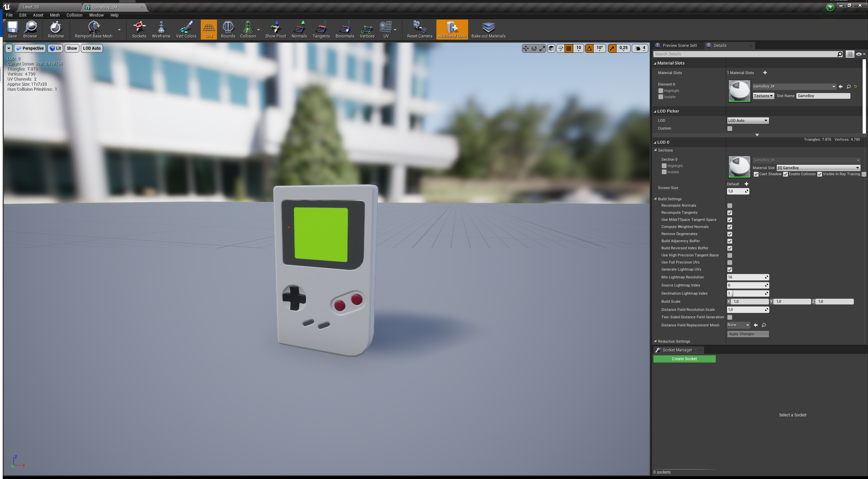Open the Help menu
The width and height of the screenshot is (868, 479).
coord(115,15)
